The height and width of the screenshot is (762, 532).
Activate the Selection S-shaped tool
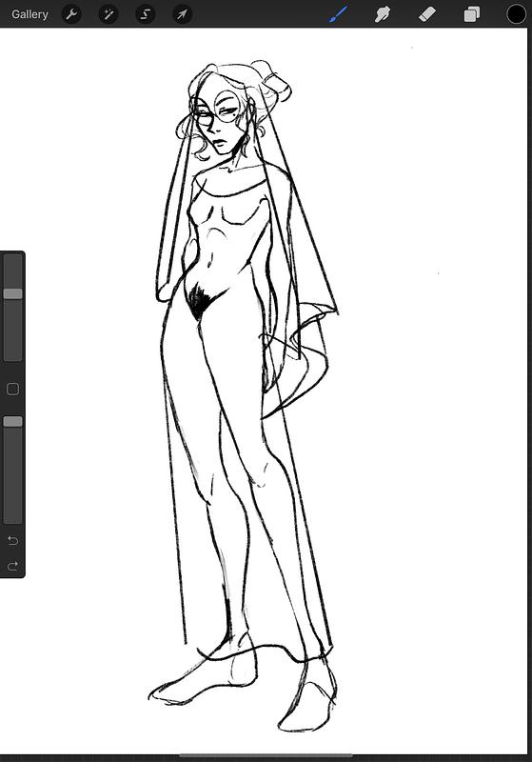[146, 14]
